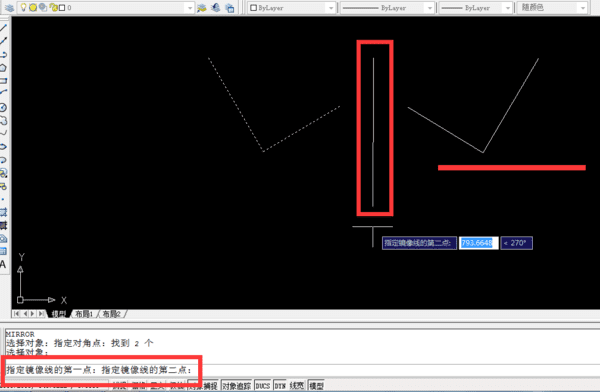The image size is (600, 392).
Task: Click the dynamic distance input field
Action: click(479, 243)
